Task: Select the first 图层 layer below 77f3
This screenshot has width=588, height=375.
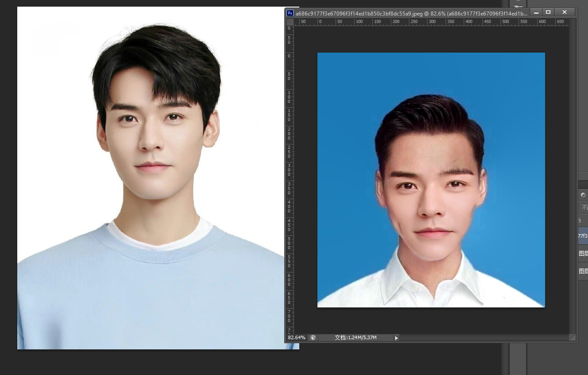Action: [583, 254]
